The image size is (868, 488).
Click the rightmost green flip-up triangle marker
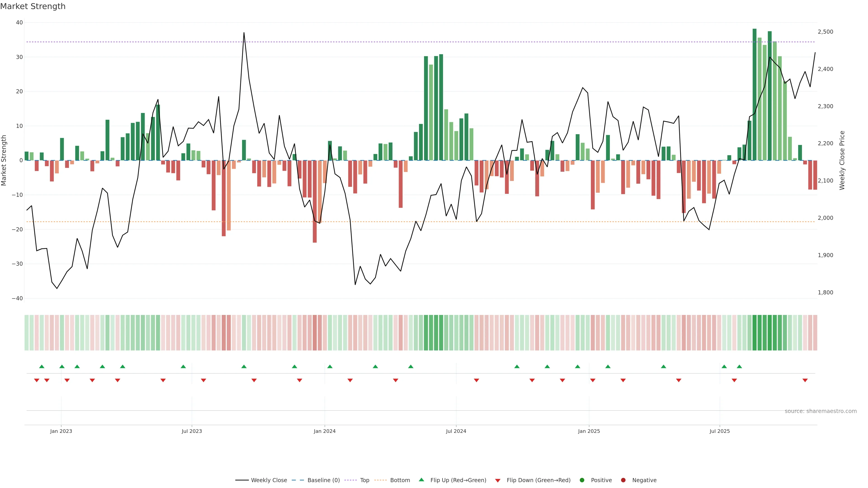pos(739,366)
